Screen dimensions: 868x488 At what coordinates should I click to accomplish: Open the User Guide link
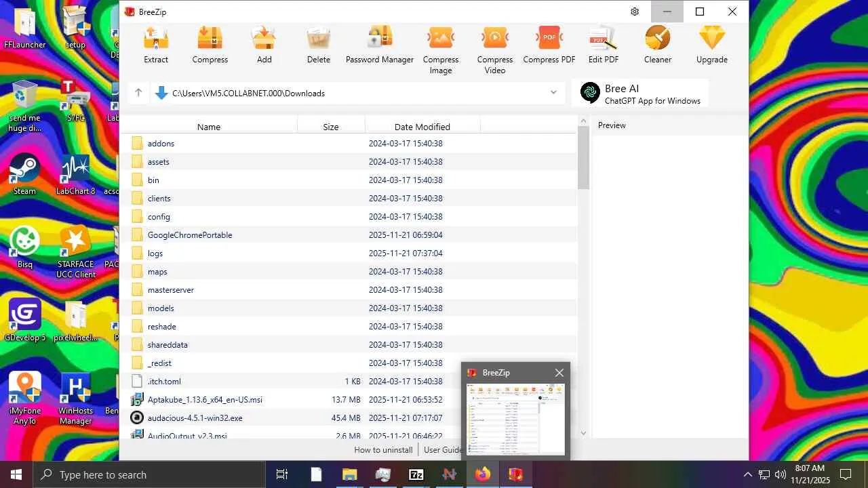[x=442, y=450]
